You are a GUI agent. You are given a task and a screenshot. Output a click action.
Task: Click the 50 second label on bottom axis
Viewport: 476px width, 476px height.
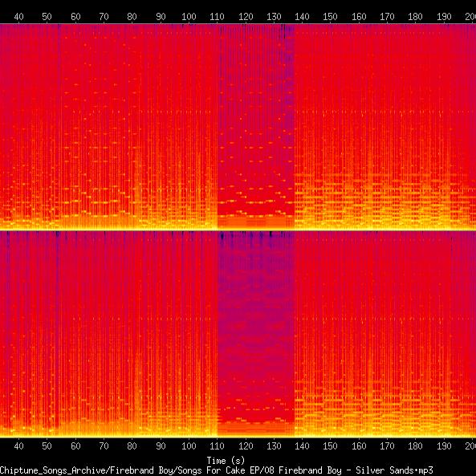[47, 446]
